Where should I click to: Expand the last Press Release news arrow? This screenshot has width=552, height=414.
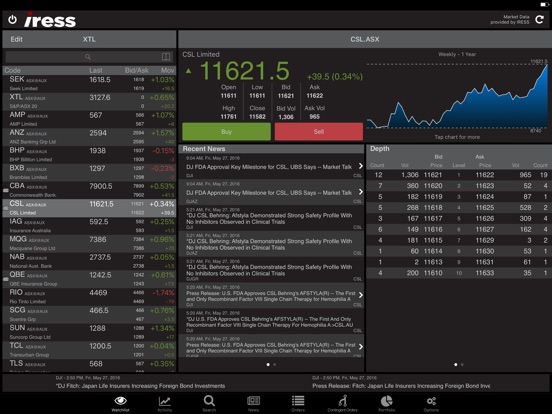360,347
